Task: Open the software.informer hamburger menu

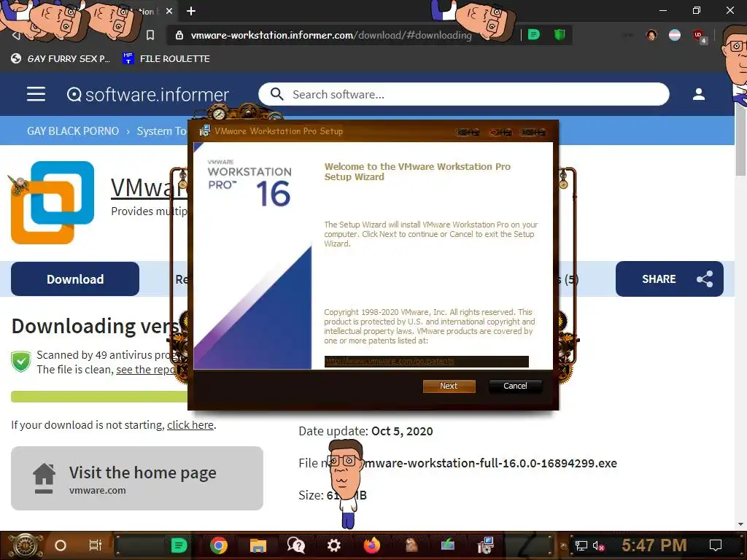Action: point(36,94)
